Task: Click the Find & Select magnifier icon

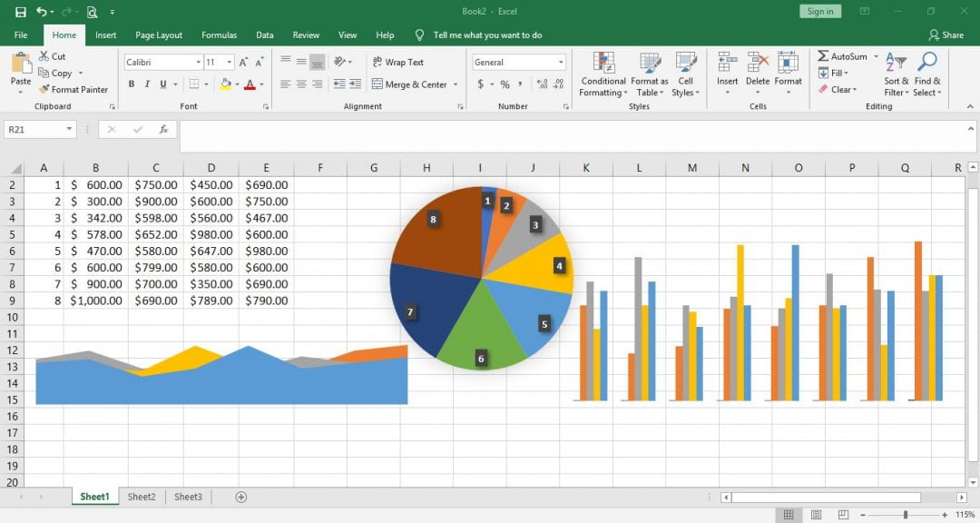Action: tap(927, 62)
